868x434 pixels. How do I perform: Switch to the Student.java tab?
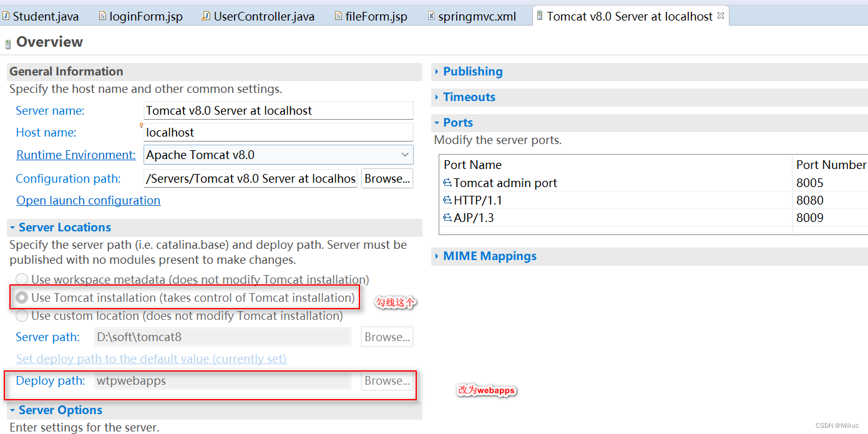coord(41,16)
